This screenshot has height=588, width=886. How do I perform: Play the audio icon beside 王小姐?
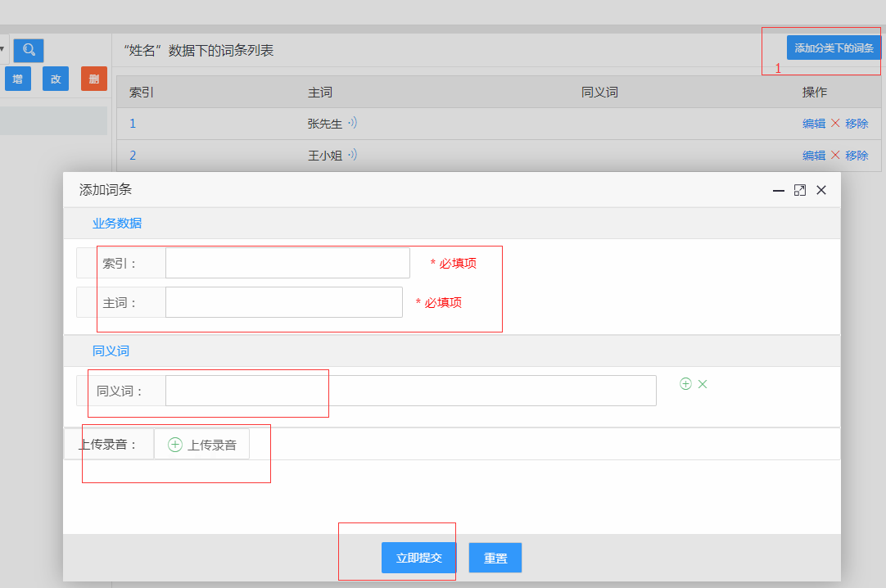point(352,155)
